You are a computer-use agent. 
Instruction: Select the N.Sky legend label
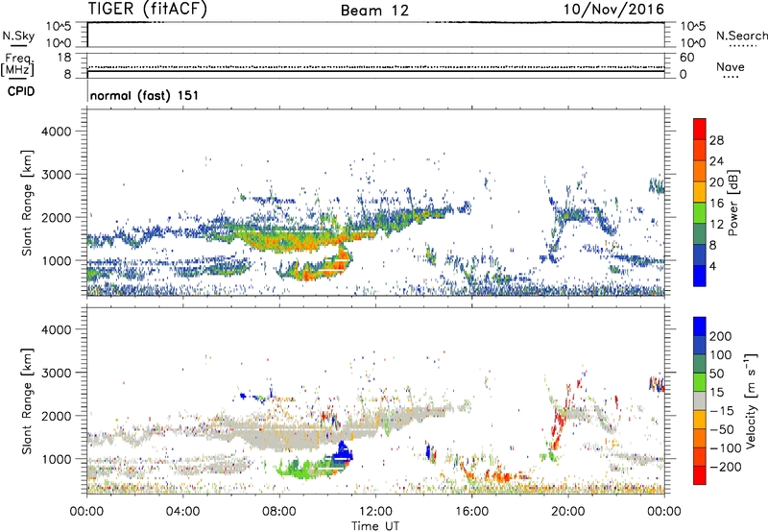click(18, 36)
